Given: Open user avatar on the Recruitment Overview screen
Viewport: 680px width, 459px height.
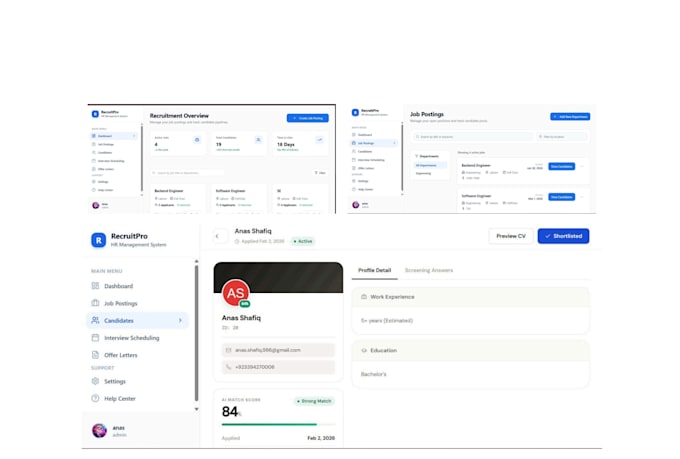Looking at the screenshot, I should [x=96, y=205].
